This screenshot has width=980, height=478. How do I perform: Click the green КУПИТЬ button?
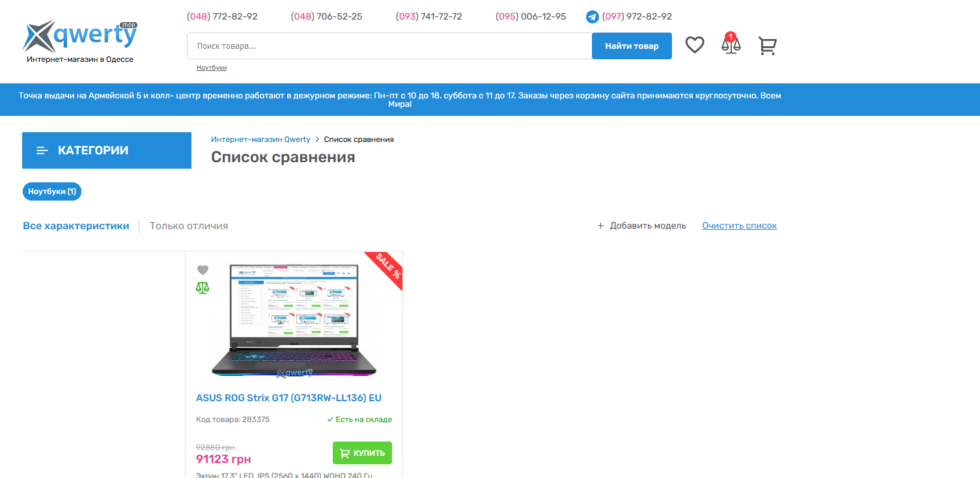(x=362, y=453)
